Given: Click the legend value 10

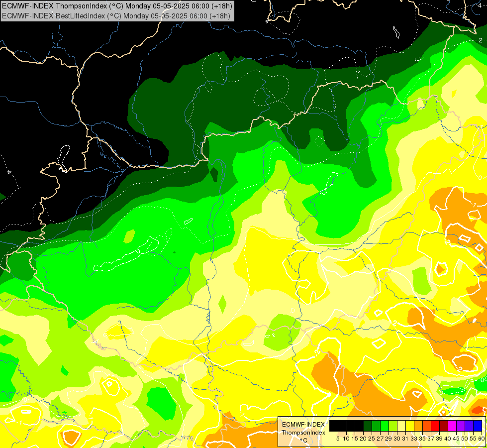Looking at the screenshot, I should pos(346,439).
